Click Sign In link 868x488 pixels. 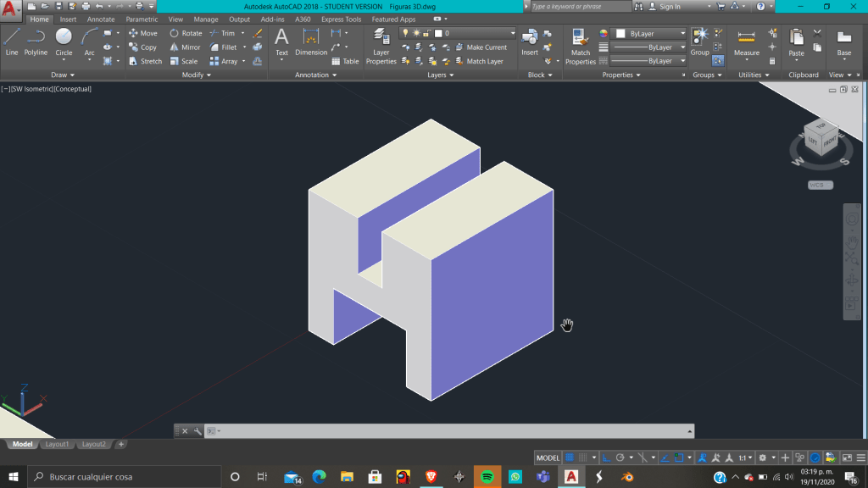pyautogui.click(x=670, y=6)
